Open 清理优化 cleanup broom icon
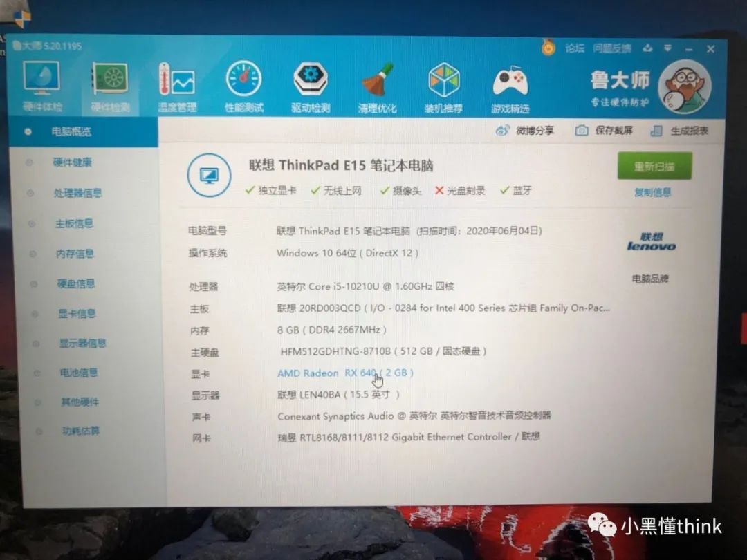 click(x=378, y=88)
